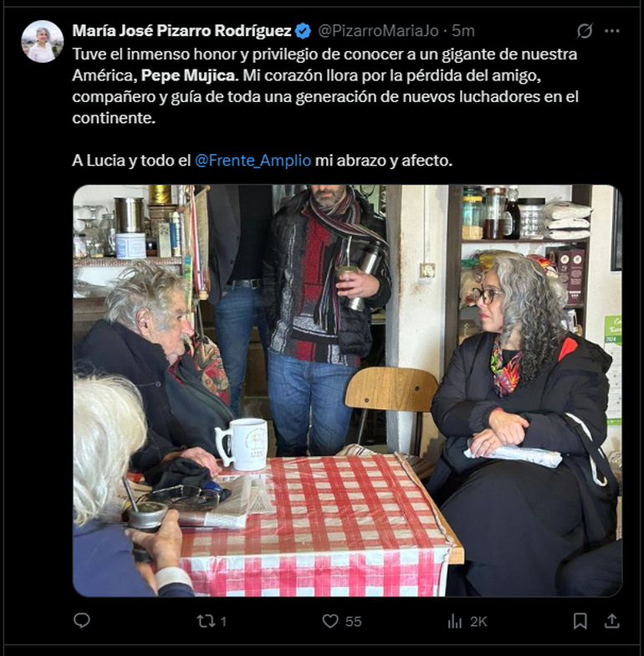Click the 2K views count

[478, 622]
